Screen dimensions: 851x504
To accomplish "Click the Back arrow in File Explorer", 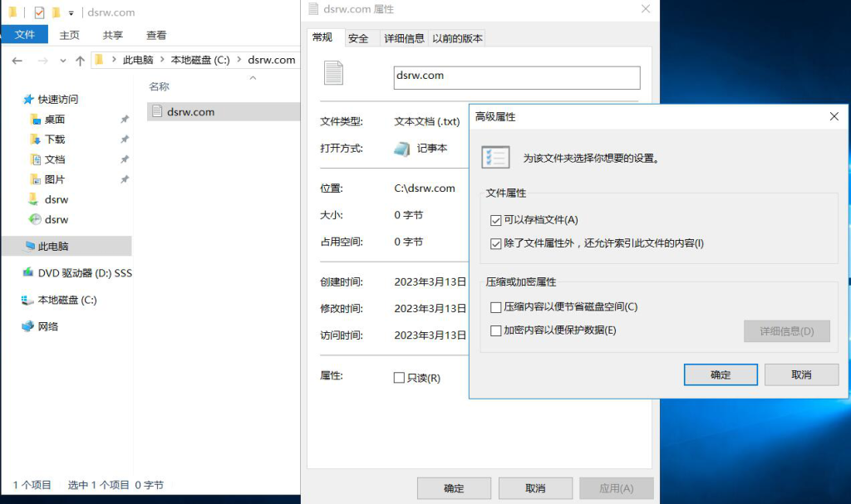I will pos(17,61).
